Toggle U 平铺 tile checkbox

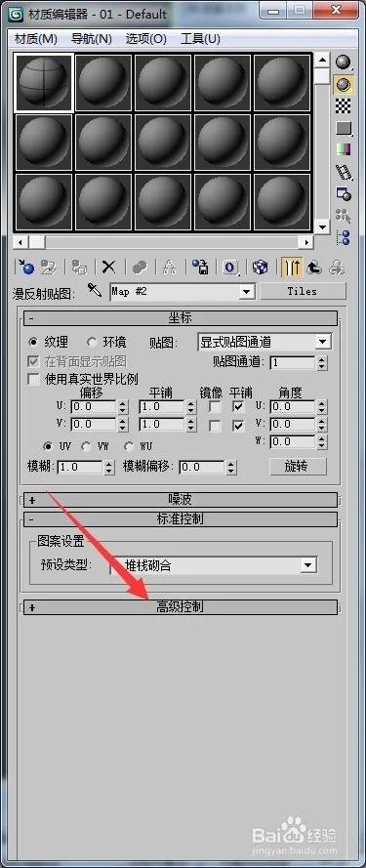[239, 407]
